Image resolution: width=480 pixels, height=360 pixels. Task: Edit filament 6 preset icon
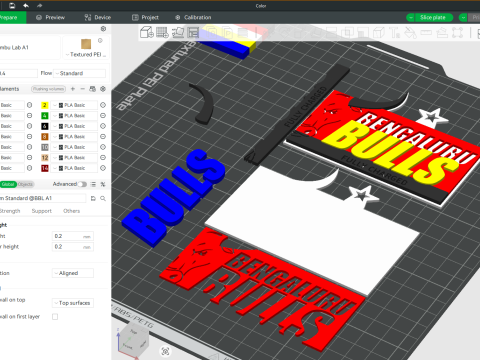103,126
